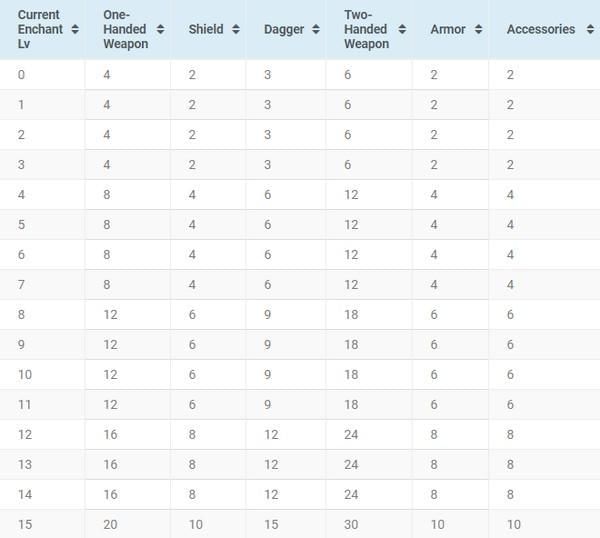600x538 pixels.
Task: Select enchant level 7 in the first column
Action: 22,285
